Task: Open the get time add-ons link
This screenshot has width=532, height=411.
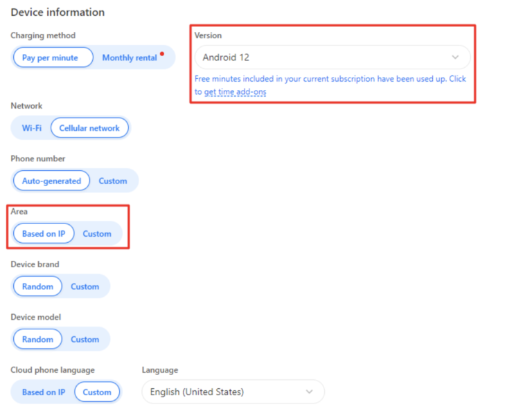Action: (235, 92)
